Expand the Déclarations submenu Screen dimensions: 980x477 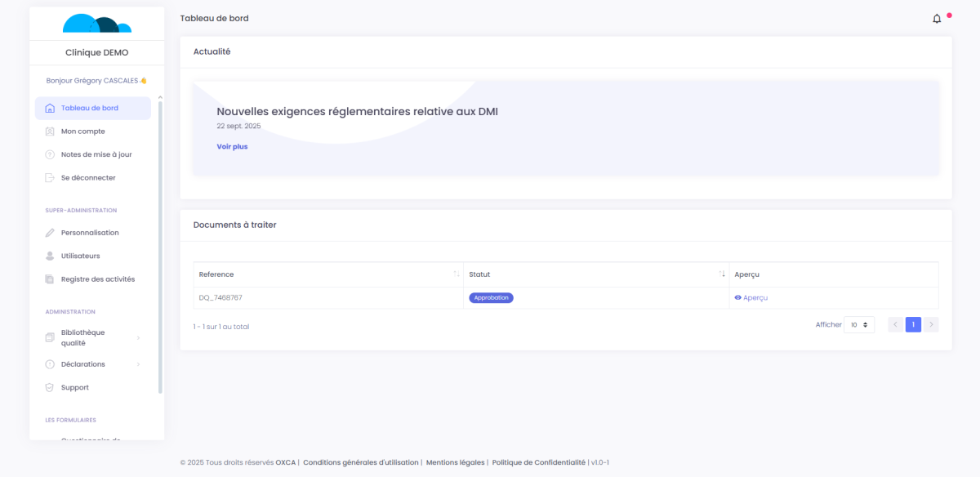pos(138,364)
